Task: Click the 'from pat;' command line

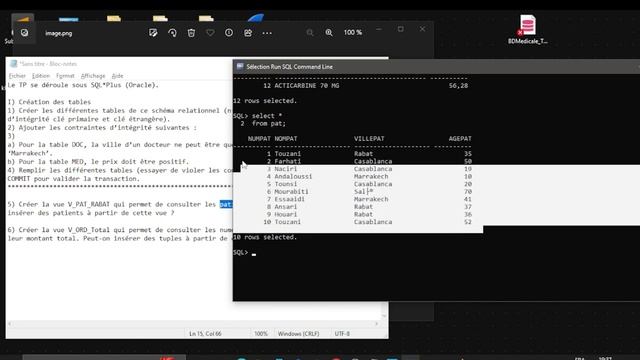Action: click(x=269, y=123)
